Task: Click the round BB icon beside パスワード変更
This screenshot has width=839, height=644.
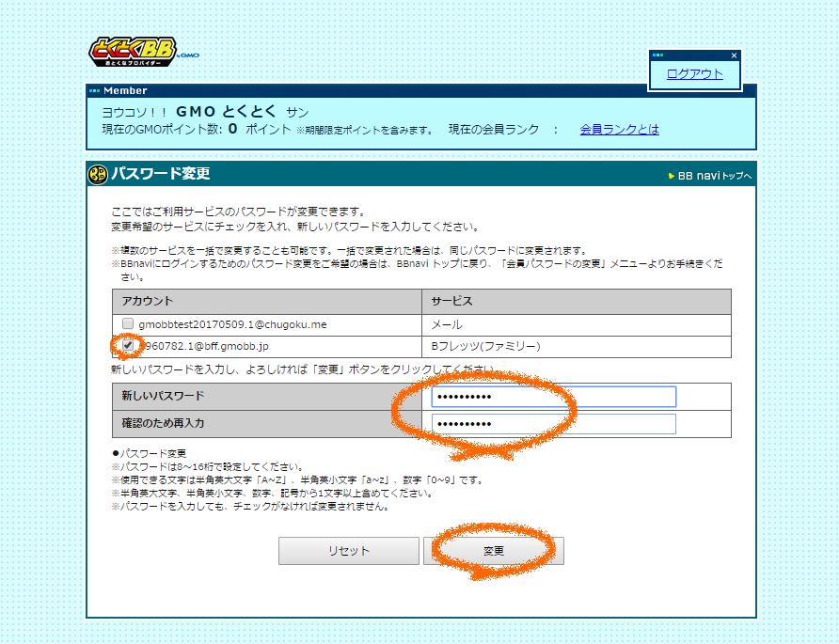Action: (98, 175)
